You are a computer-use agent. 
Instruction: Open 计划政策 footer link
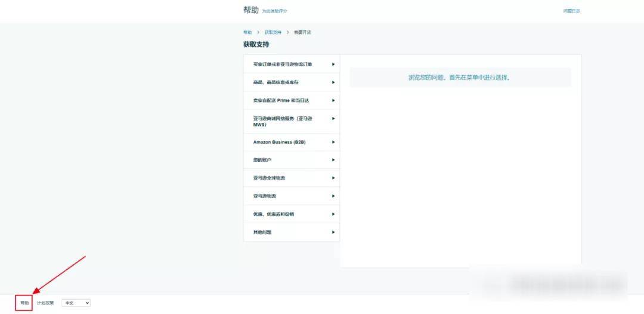click(x=45, y=303)
